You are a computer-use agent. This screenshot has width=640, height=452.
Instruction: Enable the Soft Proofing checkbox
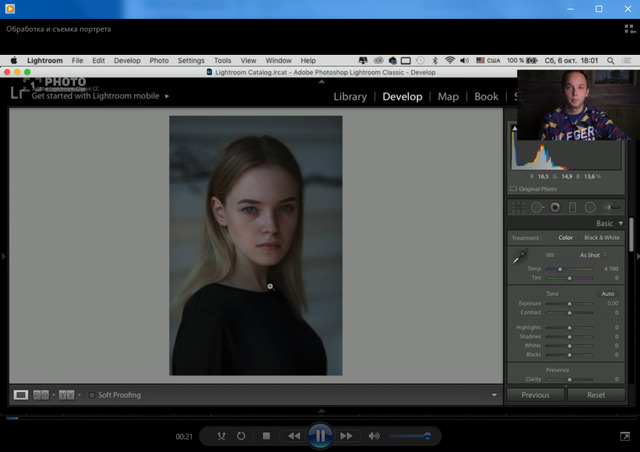tap(92, 395)
